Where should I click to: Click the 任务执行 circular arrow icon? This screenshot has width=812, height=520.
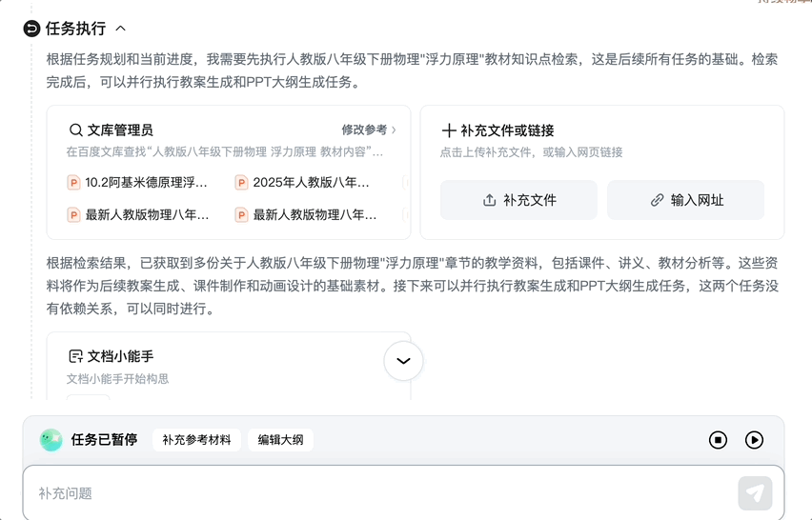32,29
